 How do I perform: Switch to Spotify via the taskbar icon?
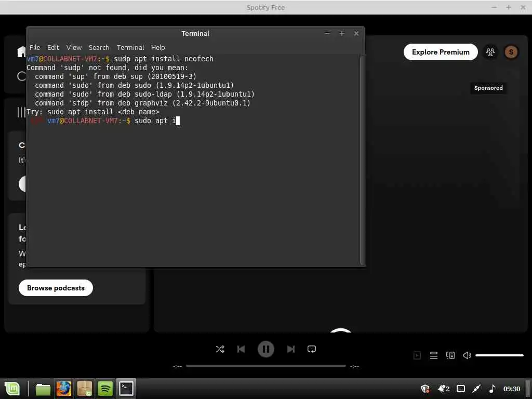(105, 389)
